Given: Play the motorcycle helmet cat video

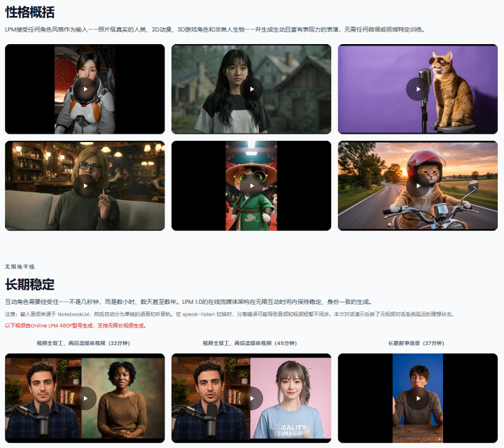Looking at the screenshot, I should pyautogui.click(x=418, y=185).
